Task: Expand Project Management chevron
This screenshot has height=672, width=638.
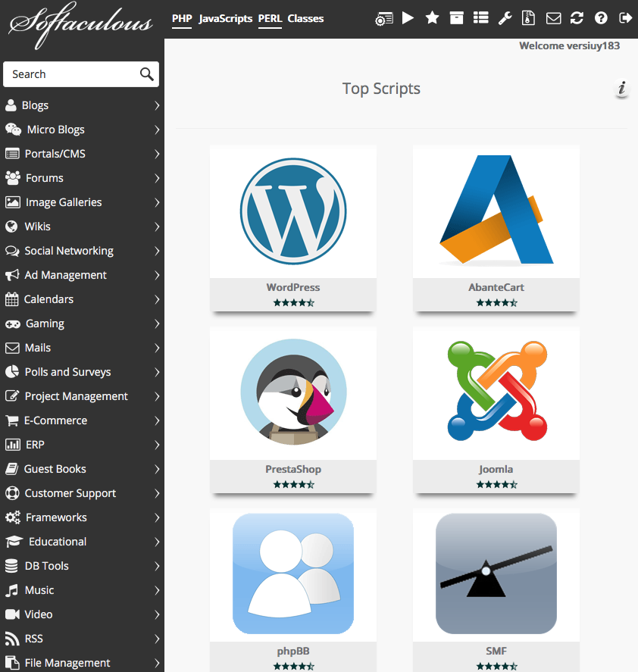Action: click(x=157, y=396)
